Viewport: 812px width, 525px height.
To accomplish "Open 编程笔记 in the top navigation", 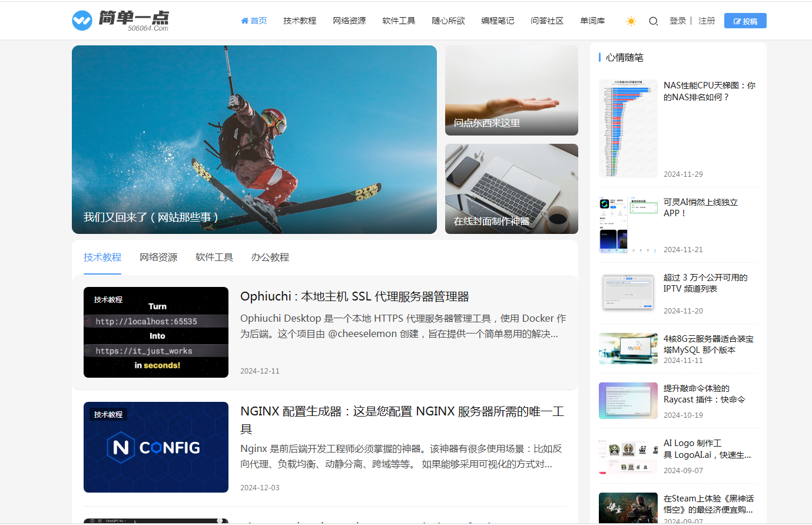I will (498, 21).
